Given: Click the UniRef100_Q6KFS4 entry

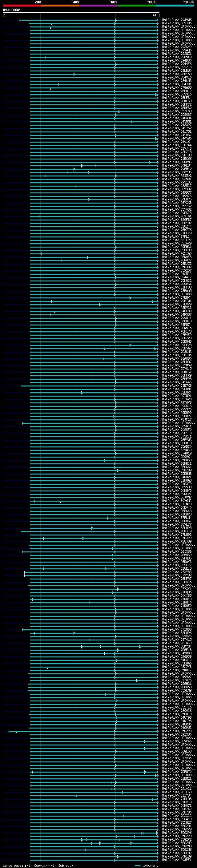Looking at the screenshot, I should pyautogui.click(x=176, y=98).
